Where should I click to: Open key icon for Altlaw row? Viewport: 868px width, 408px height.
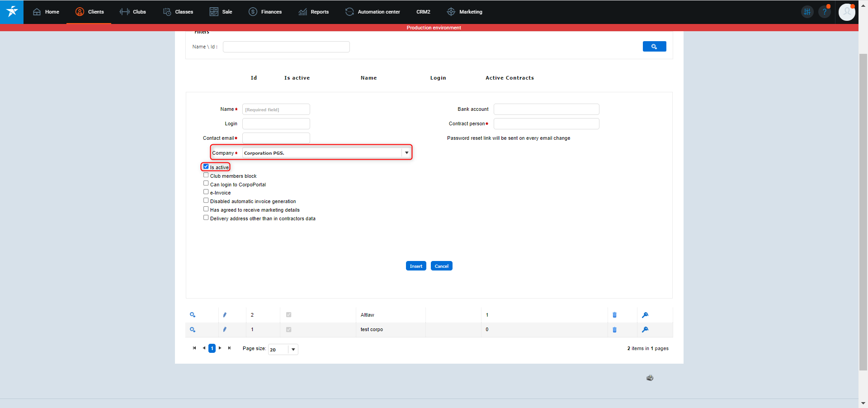645,315
